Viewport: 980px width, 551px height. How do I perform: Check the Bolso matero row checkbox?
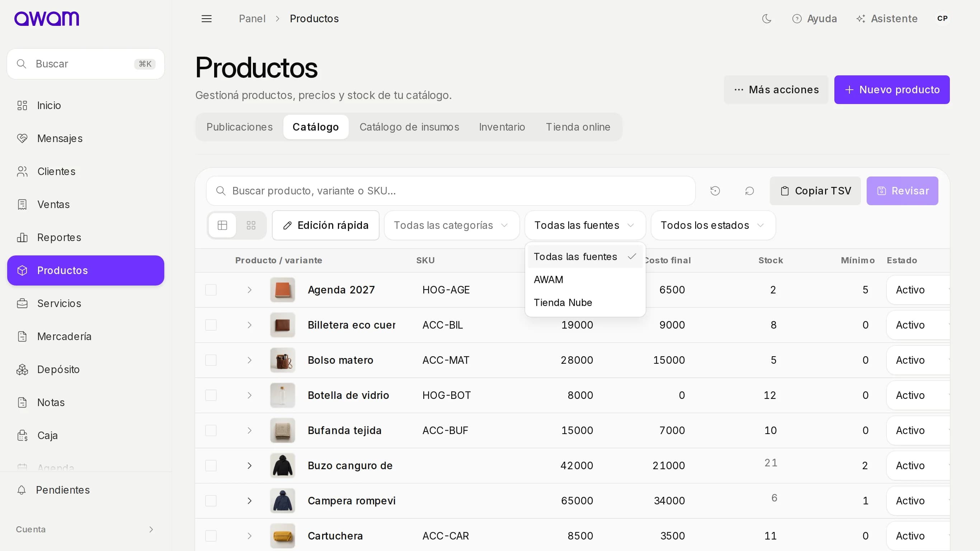tap(211, 360)
